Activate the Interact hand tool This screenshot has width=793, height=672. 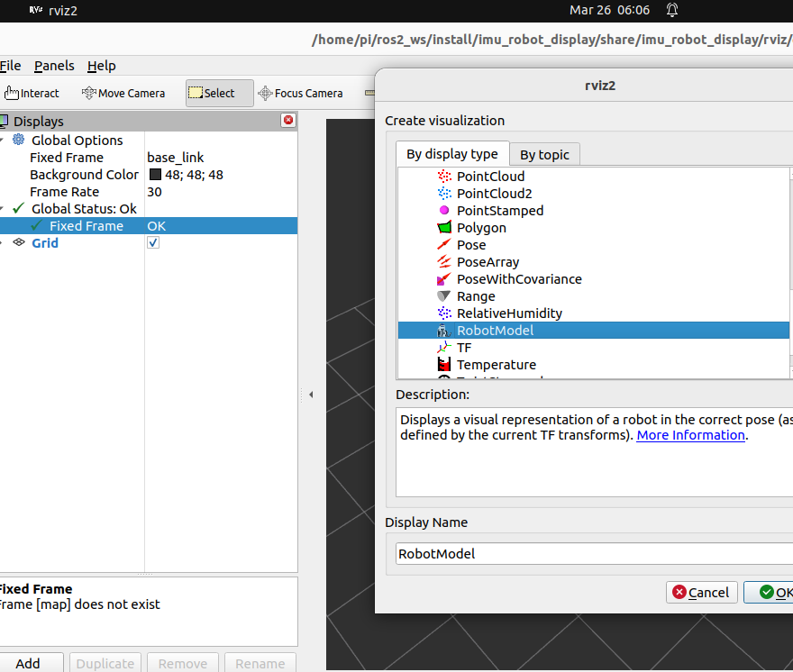tap(32, 93)
